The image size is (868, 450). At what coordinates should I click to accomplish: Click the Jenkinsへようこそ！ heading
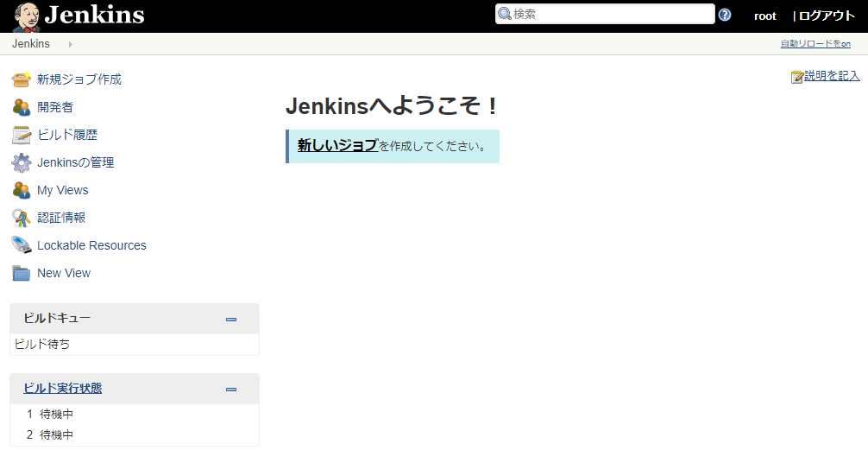click(392, 106)
